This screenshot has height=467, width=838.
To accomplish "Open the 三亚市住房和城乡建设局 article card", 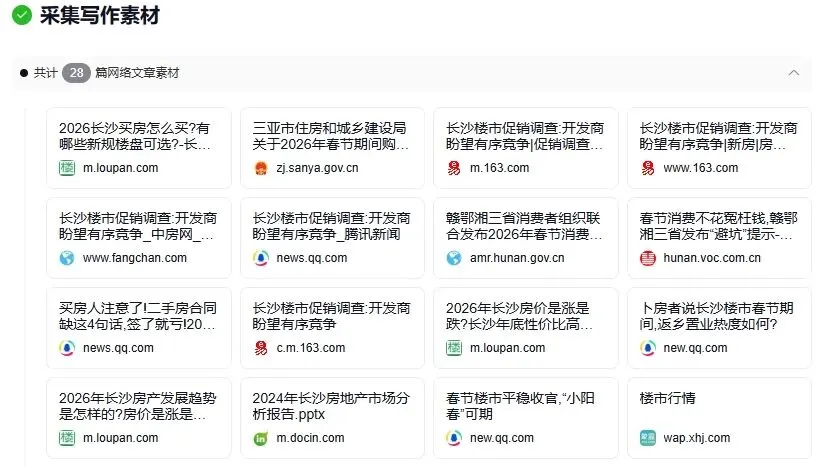I will (x=332, y=148).
